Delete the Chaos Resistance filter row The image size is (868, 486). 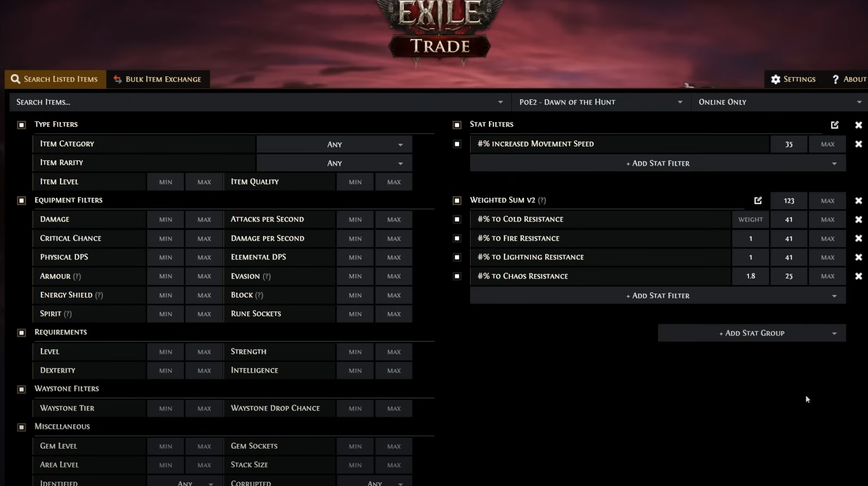pyautogui.click(x=858, y=276)
